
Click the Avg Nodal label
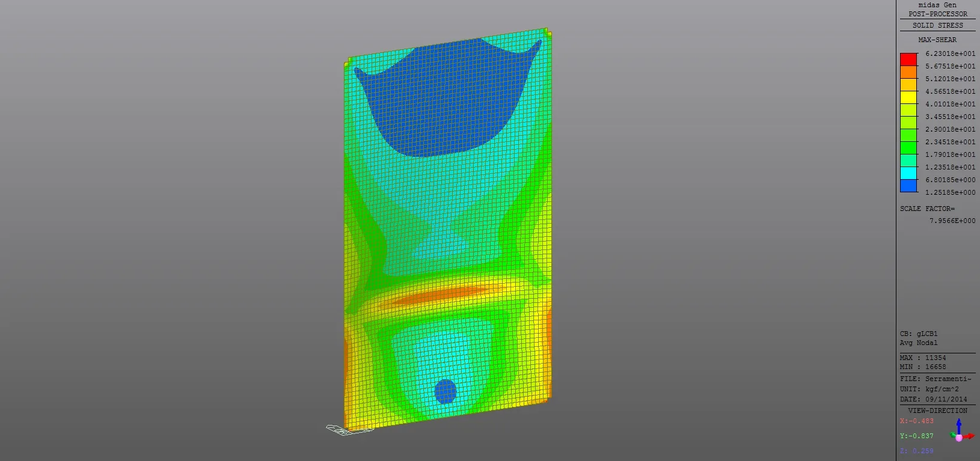919,343
